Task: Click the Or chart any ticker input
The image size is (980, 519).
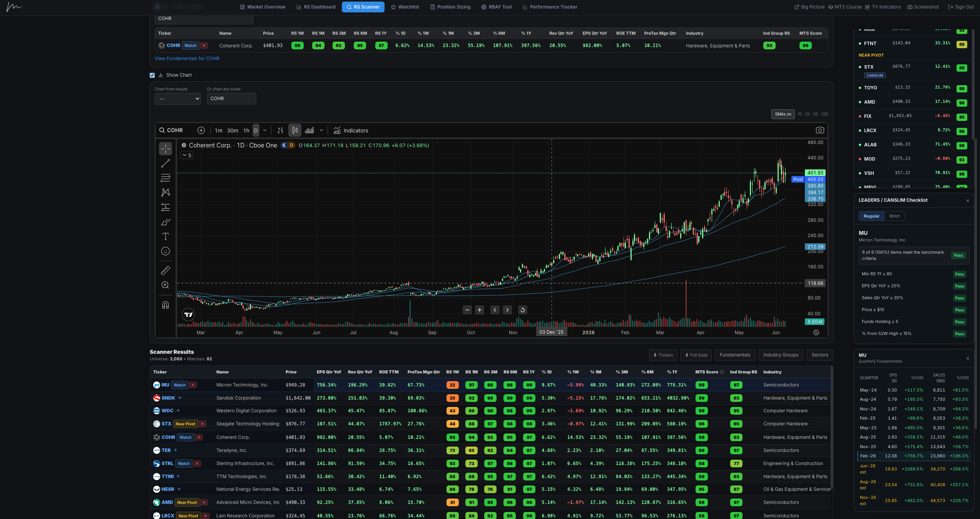Action: pos(231,99)
